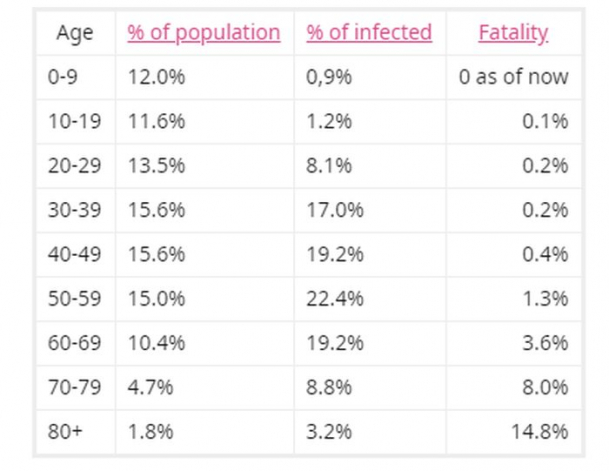The width and height of the screenshot is (609, 471).
Task: Click the "% of population" header link
Action: [204, 33]
